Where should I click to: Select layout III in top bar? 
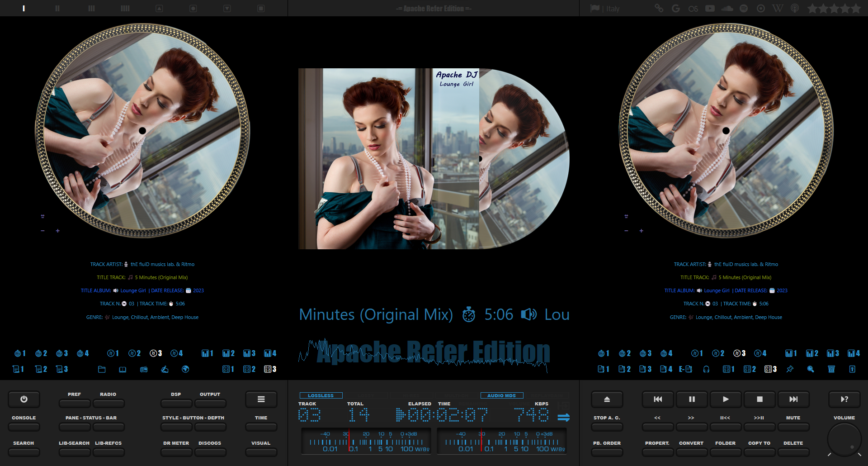pos(91,8)
